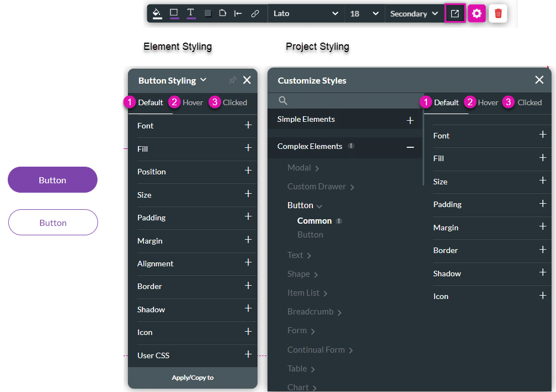This screenshot has height=392, width=556.
Task: Click the border color icon in toolbar
Action: [x=174, y=13]
